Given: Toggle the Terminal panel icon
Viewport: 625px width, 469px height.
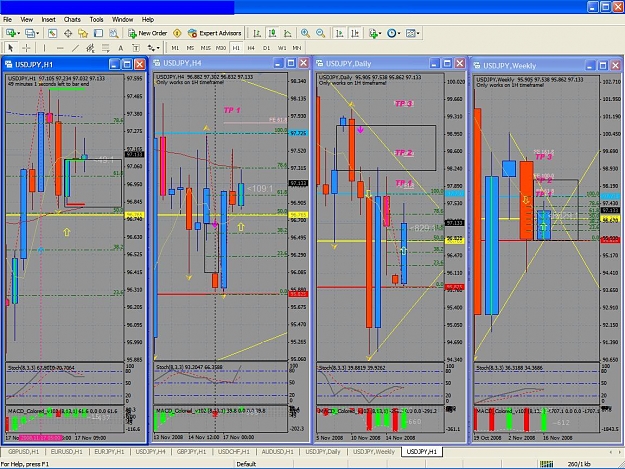Looking at the screenshot, I should pos(98,33).
